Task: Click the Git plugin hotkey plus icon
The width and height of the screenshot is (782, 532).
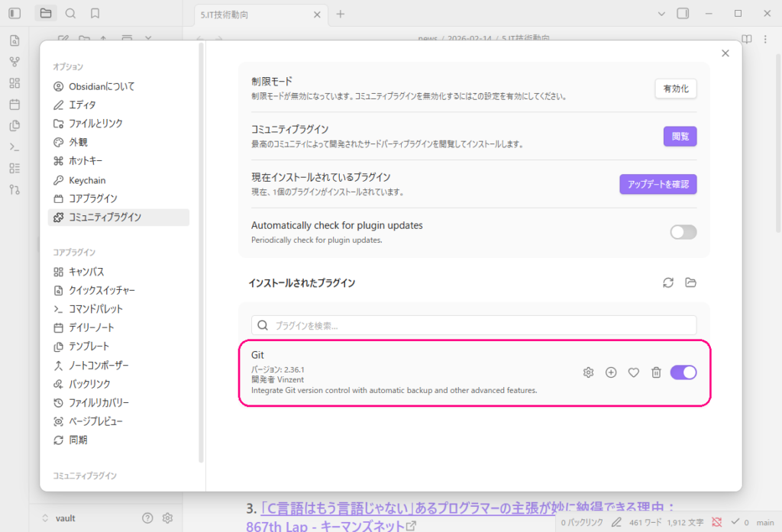Action: (x=611, y=372)
